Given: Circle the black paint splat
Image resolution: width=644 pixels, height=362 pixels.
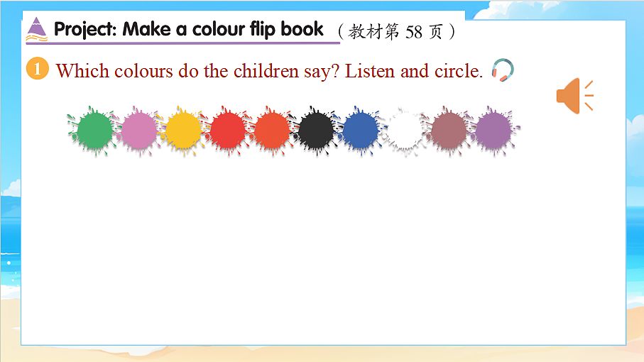Looking at the screenshot, I should pyautogui.click(x=316, y=131).
